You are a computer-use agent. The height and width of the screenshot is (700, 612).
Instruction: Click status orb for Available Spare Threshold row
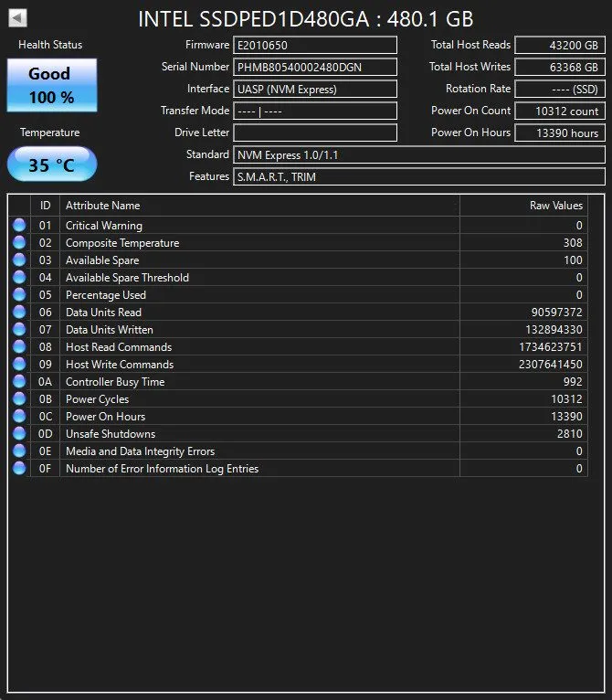pyautogui.click(x=19, y=277)
